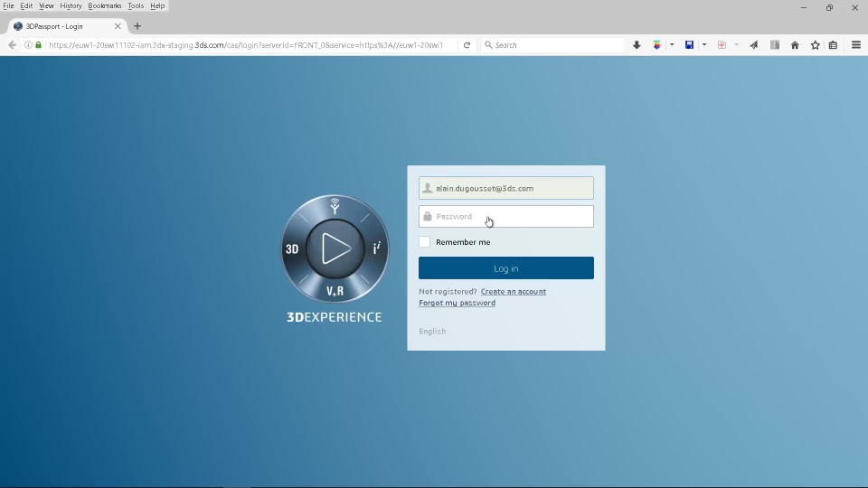This screenshot has height=488, width=868.
Task: Bookmark this page with star icon
Action: 816,45
